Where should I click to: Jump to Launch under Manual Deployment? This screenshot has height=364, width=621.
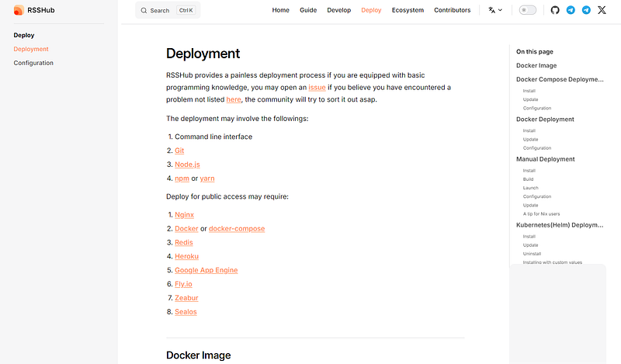pos(531,188)
